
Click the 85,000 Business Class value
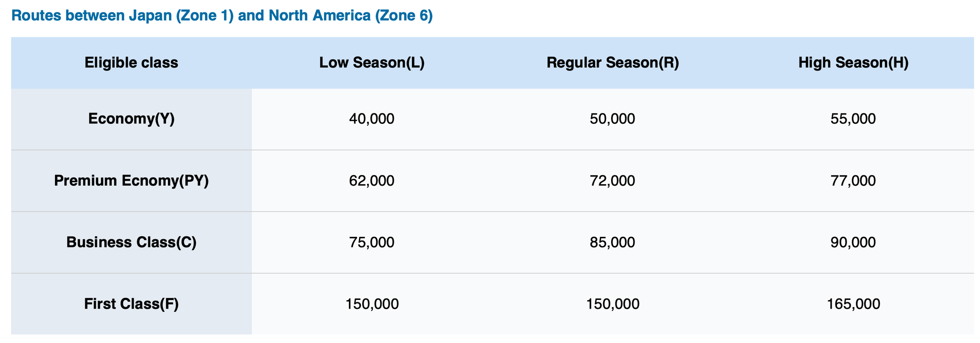pyautogui.click(x=612, y=242)
